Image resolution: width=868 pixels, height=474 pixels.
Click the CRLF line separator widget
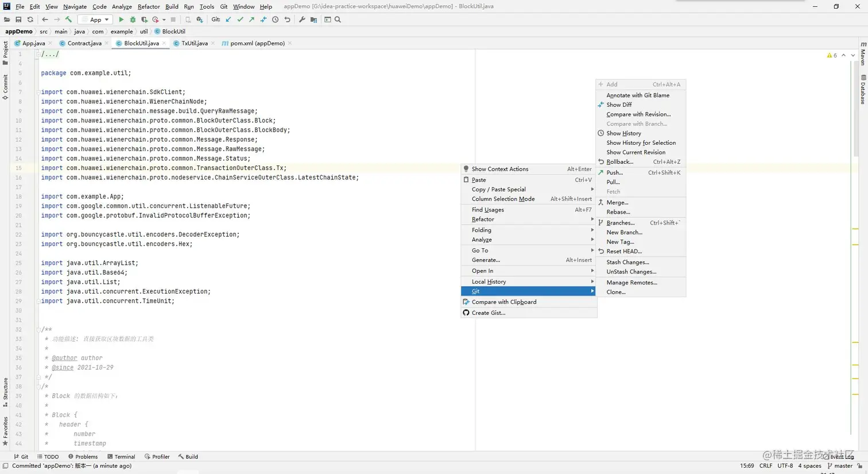(766, 466)
